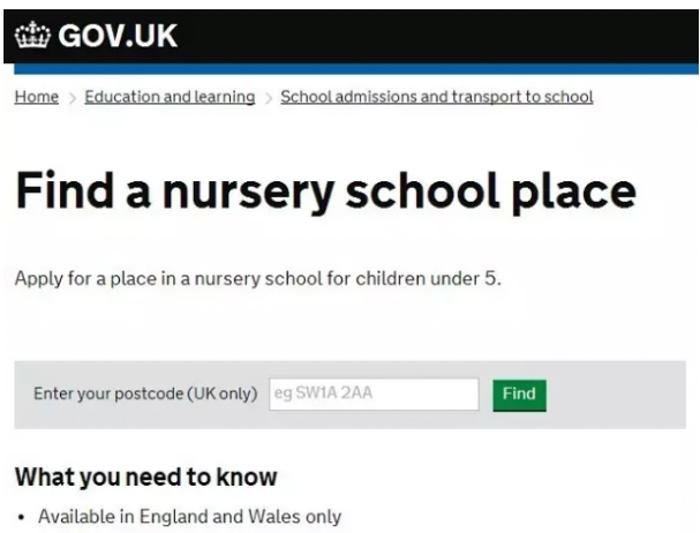The width and height of the screenshot is (700, 533).
Task: Click the 'Enter your postcode (UK only)' label
Action: (x=146, y=394)
